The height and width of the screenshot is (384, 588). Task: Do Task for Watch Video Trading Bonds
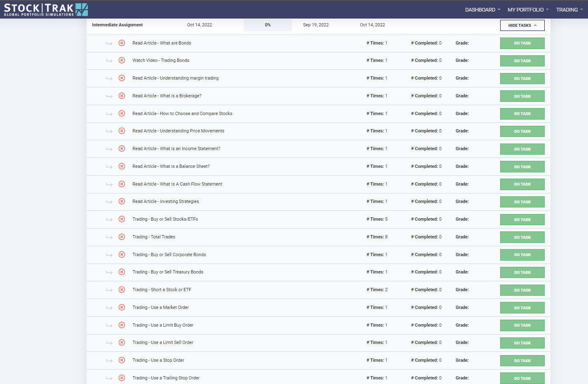coord(522,61)
